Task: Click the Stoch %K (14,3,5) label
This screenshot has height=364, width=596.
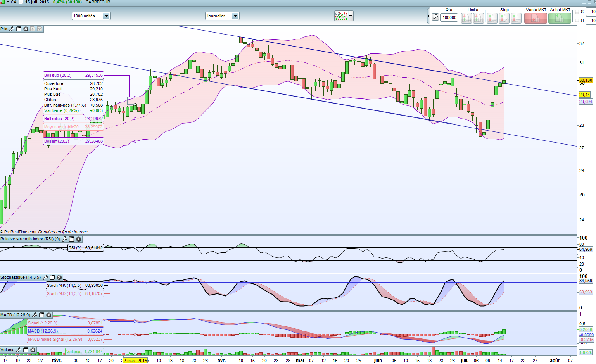Action: pos(75,285)
